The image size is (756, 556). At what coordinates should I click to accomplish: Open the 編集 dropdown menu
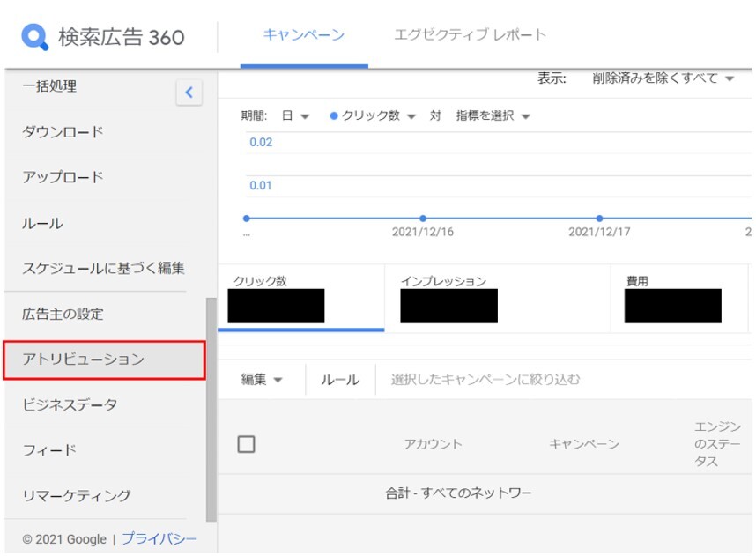[262, 380]
